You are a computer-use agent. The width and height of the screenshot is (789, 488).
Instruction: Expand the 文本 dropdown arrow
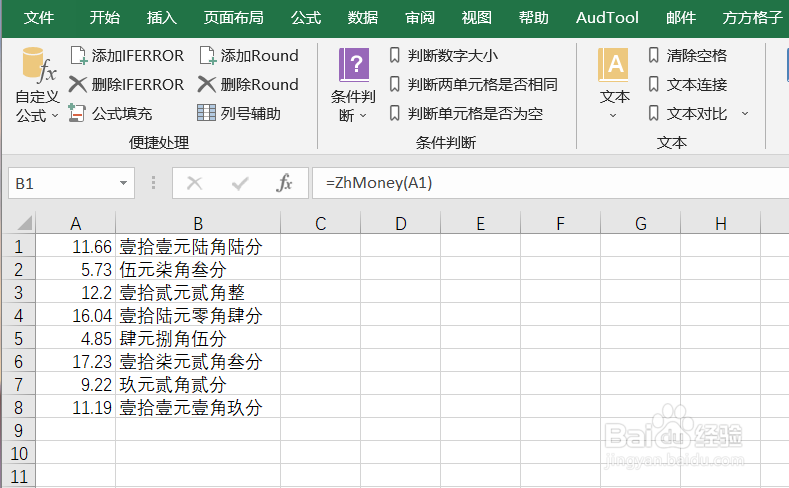(613, 116)
